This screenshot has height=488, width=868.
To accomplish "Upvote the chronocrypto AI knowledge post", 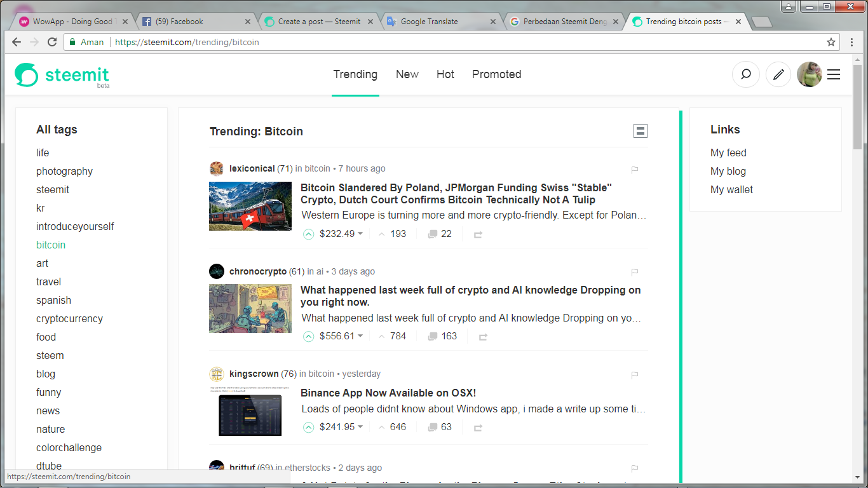I will pyautogui.click(x=308, y=336).
